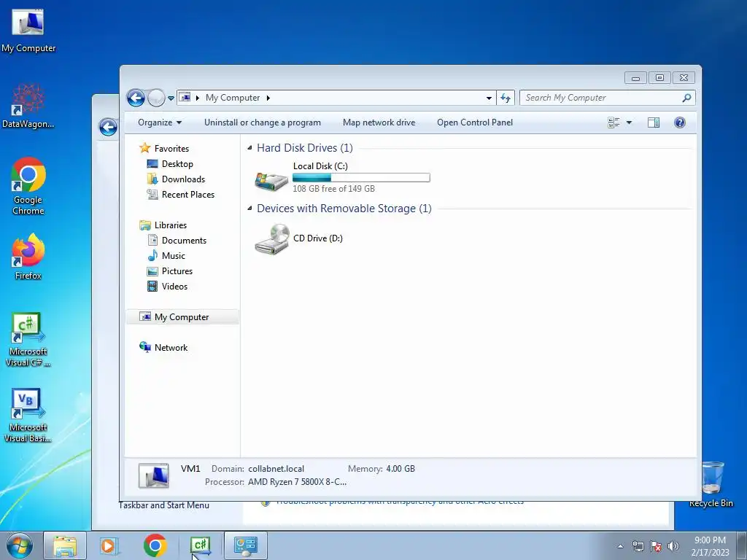The image size is (747, 560).
Task: Toggle the preview pane button
Action: coord(654,122)
